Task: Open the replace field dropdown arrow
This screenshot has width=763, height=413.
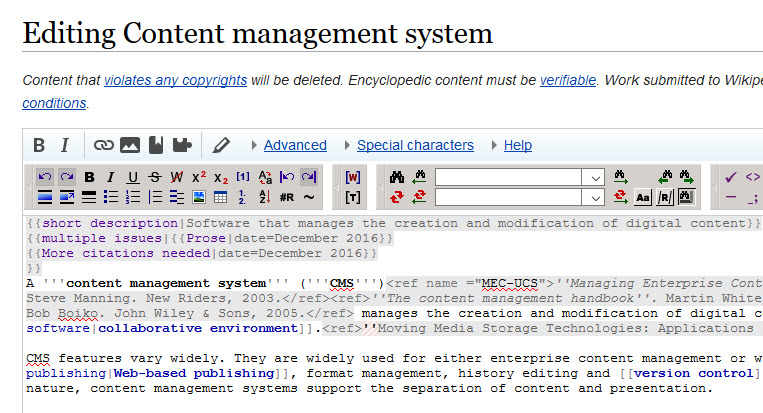Action: [595, 197]
